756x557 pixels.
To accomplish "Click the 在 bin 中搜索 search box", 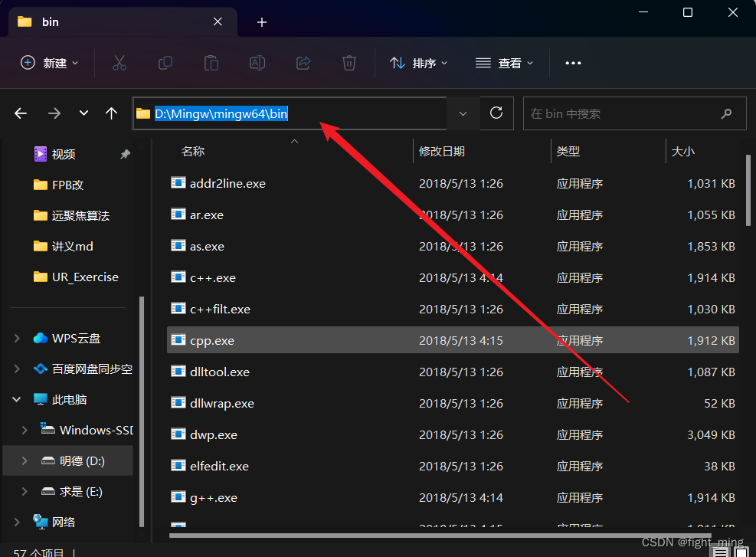I will pyautogui.click(x=634, y=114).
